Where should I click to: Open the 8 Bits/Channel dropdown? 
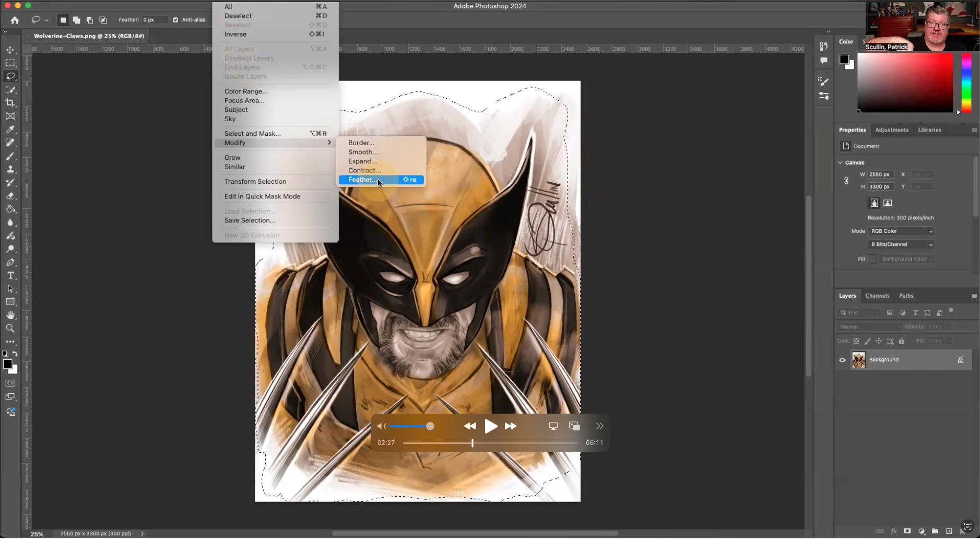tap(901, 244)
